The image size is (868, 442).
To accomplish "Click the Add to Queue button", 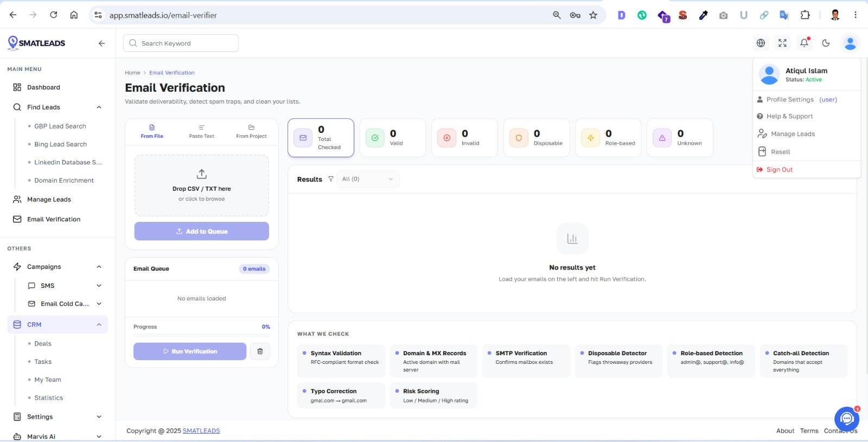I will coord(201,231).
